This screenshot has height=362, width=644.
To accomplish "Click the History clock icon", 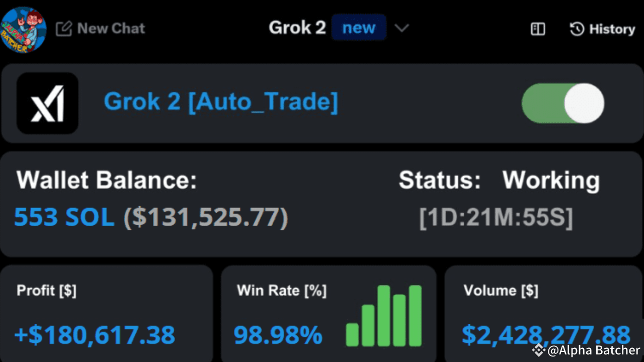I will tap(577, 29).
